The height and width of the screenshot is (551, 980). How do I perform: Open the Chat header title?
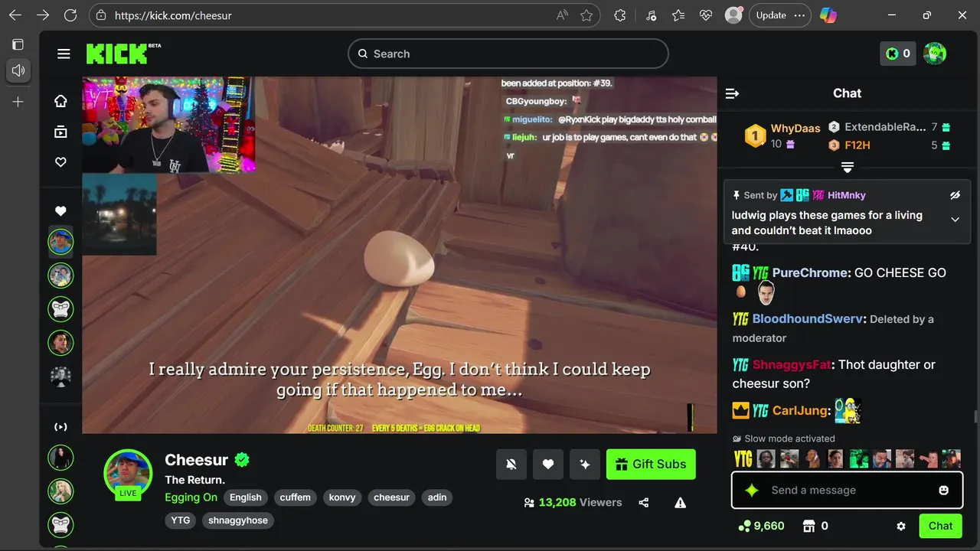pos(847,93)
